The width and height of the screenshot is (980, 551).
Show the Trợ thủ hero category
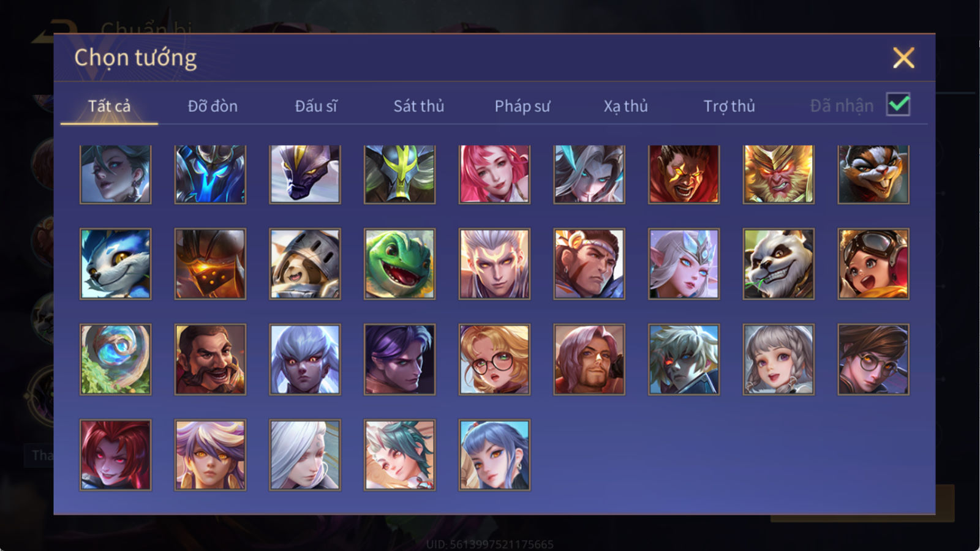coord(729,106)
